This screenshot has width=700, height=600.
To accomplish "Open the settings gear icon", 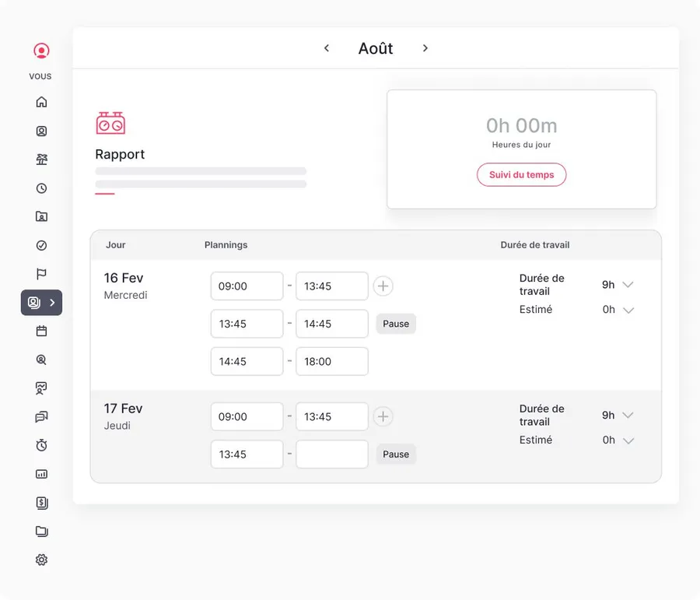I will coord(41,560).
